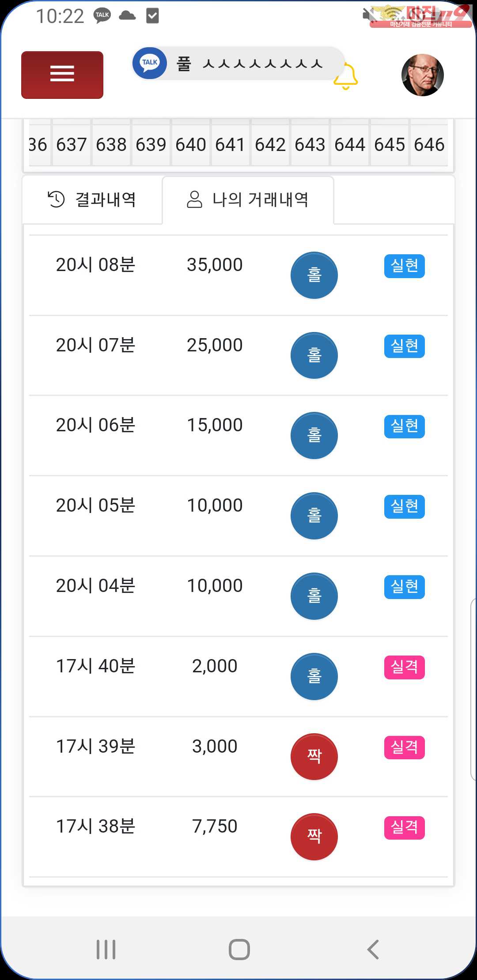Click the 풀 chat banner text
Viewport: 477px width, 980px height.
250,64
